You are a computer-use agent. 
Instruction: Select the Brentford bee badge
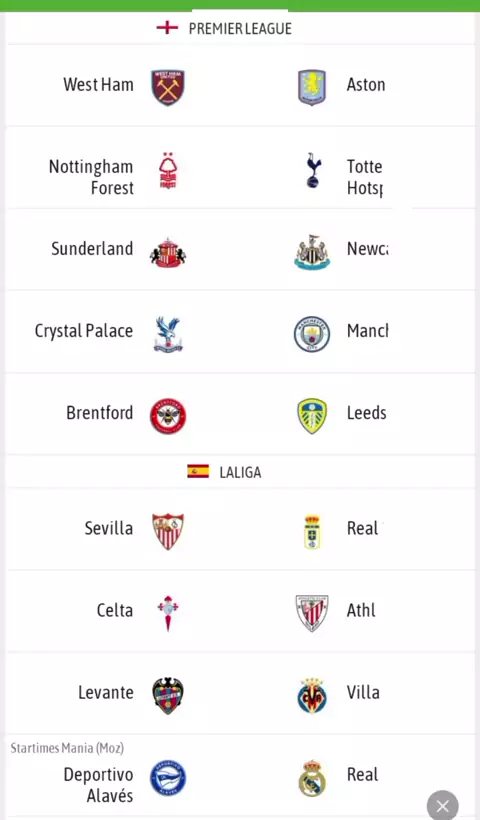168,416
